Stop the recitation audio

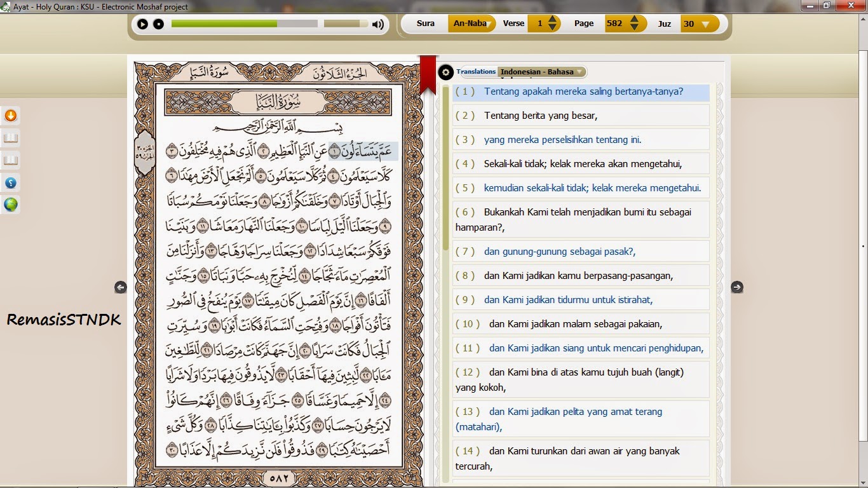point(158,24)
